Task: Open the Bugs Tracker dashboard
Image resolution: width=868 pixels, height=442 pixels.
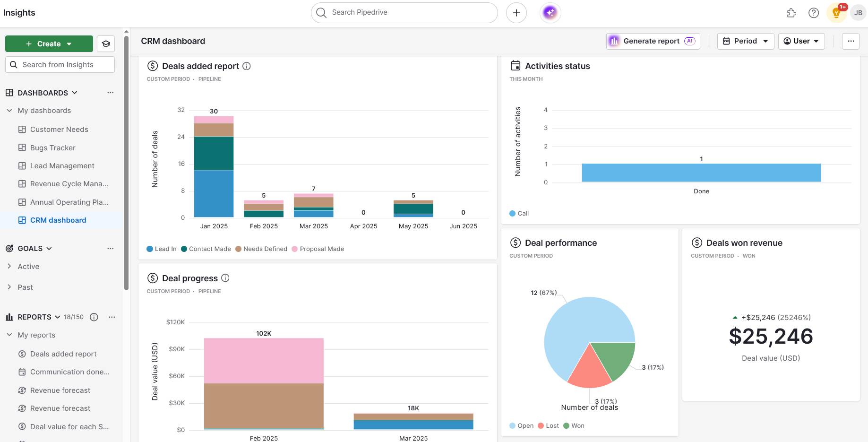Action: tap(53, 147)
